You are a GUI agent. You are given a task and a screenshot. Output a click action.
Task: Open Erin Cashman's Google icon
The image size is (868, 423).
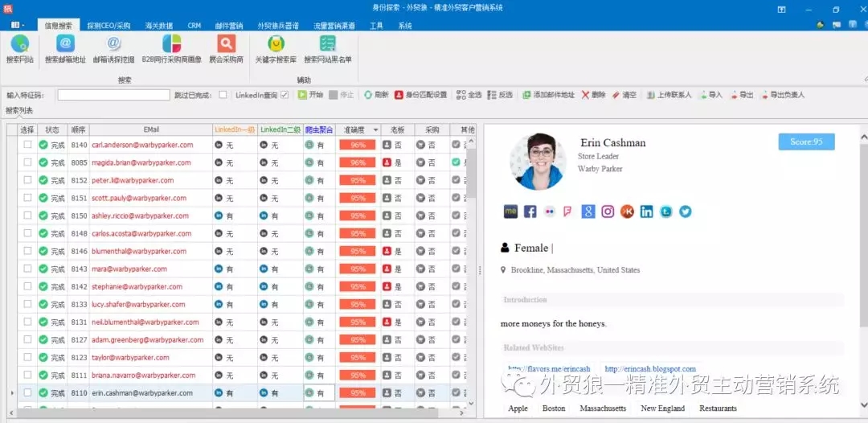coord(588,211)
